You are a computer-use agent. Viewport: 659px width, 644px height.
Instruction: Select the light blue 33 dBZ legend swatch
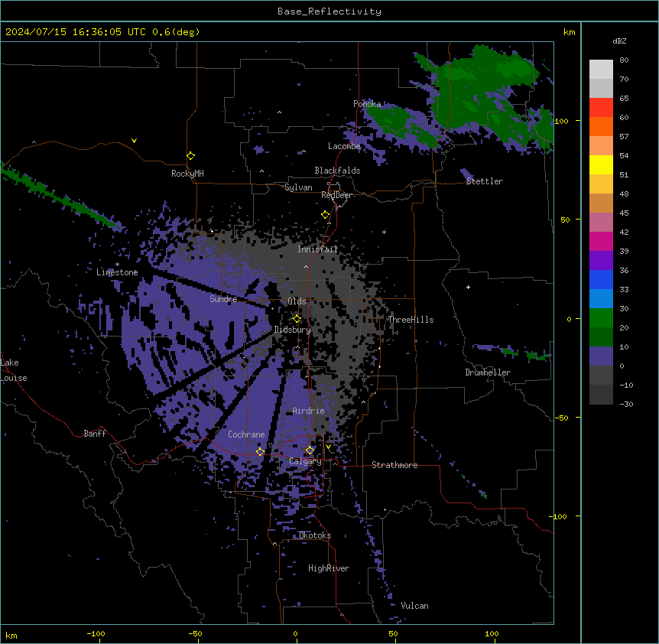pyautogui.click(x=601, y=298)
